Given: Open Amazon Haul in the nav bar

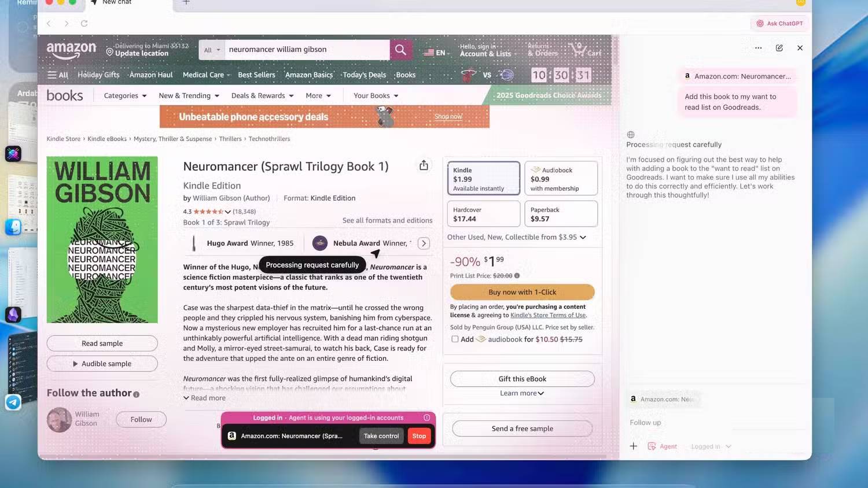Looking at the screenshot, I should (151, 75).
